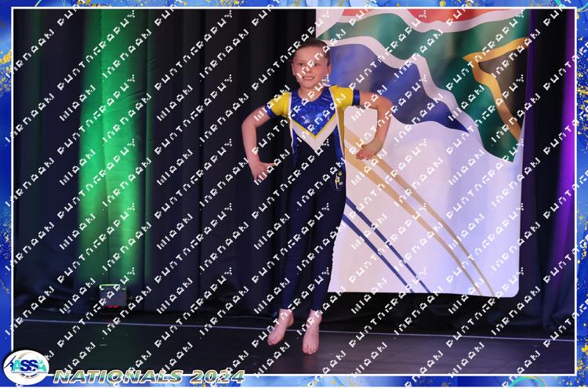
Task: Click the ASSA logo badge
Action: 25,367
